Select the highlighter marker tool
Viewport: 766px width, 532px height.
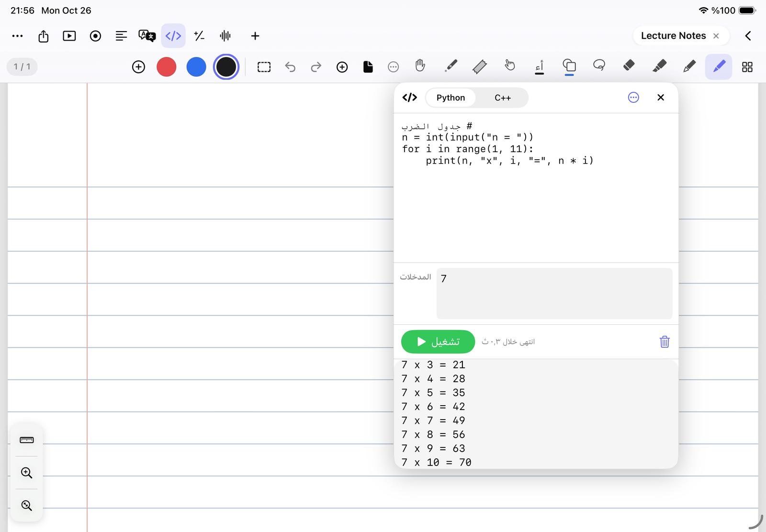(659, 66)
